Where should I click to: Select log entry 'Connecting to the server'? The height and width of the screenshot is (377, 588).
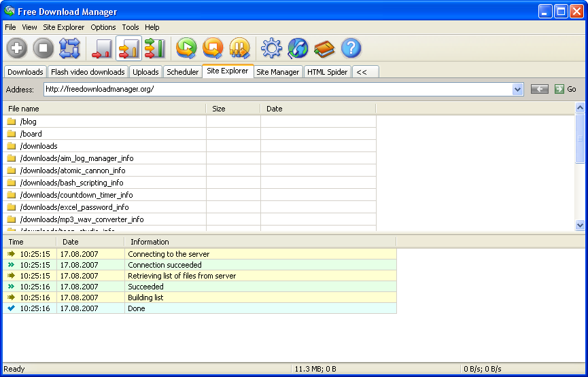click(x=200, y=254)
